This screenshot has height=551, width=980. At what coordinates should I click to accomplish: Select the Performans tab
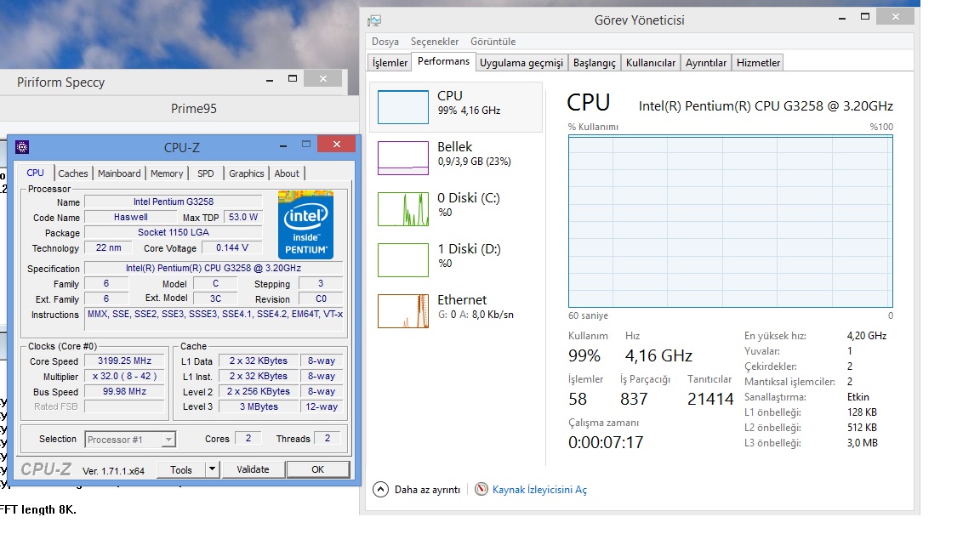coord(443,61)
